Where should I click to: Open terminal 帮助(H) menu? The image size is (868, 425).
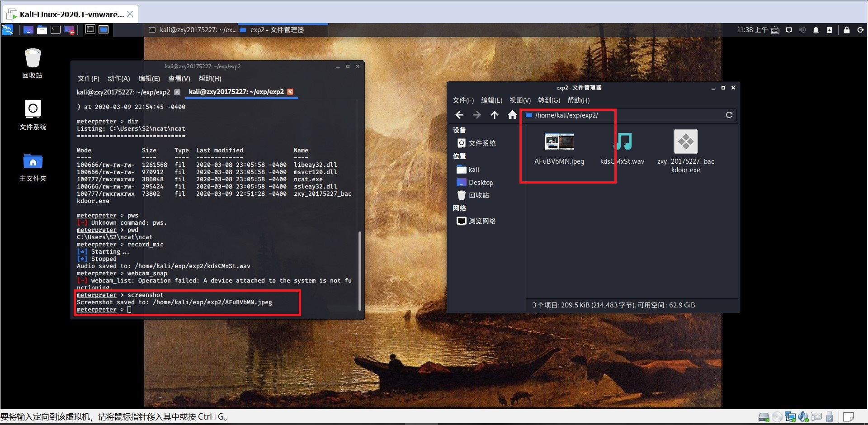click(x=210, y=79)
